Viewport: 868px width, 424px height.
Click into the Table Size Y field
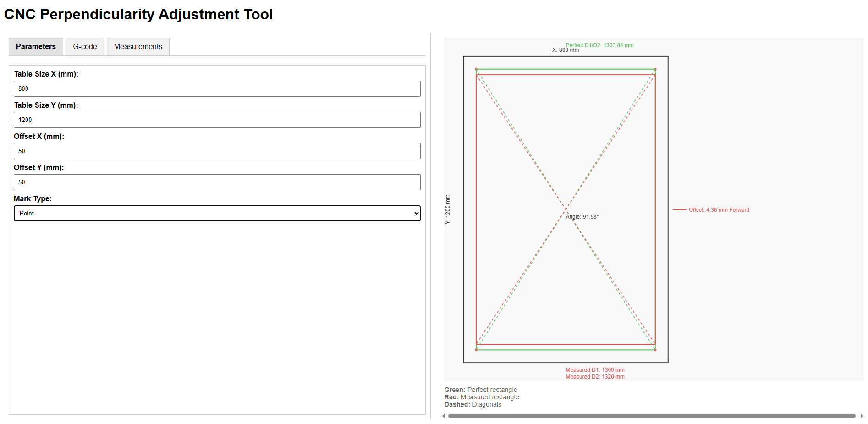[x=217, y=120]
